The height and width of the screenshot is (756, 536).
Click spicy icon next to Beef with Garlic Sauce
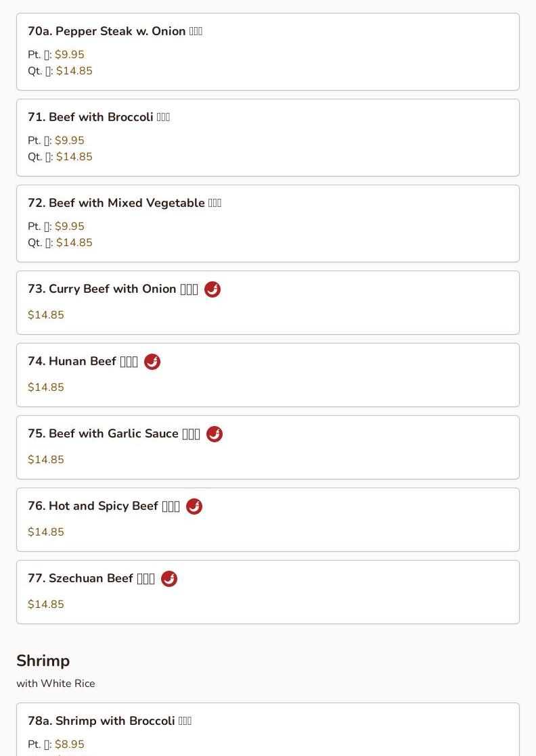[x=215, y=434]
